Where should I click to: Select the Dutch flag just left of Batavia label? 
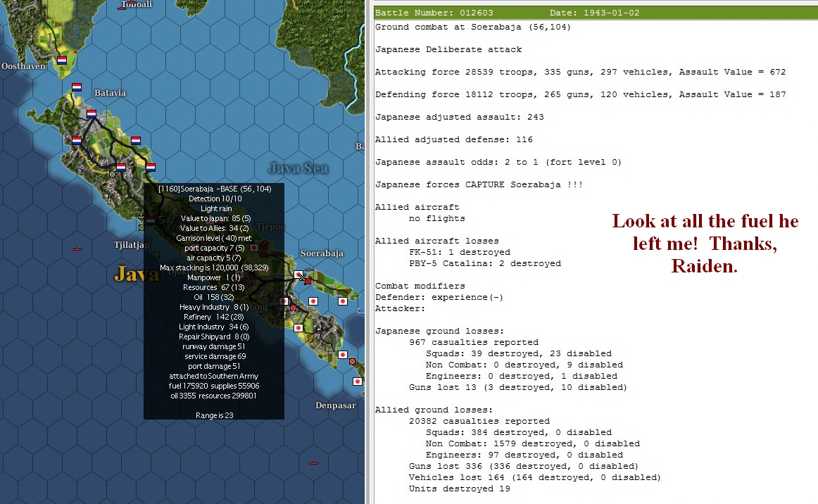pyautogui.click(x=77, y=87)
